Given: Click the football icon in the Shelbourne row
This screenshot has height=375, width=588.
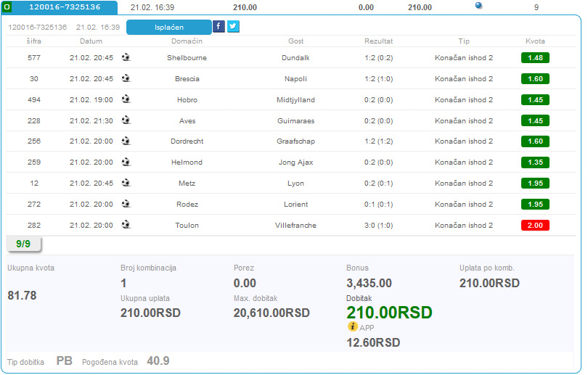Looking at the screenshot, I should coord(126,57).
